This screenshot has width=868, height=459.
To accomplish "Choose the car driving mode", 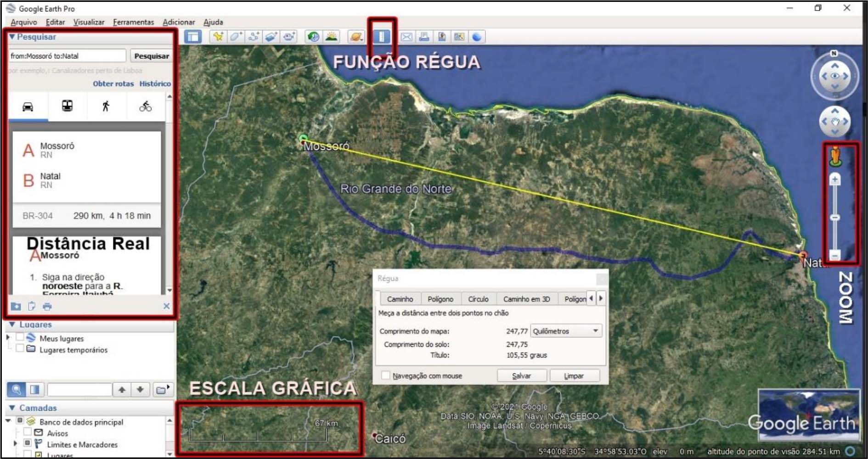I will point(28,107).
